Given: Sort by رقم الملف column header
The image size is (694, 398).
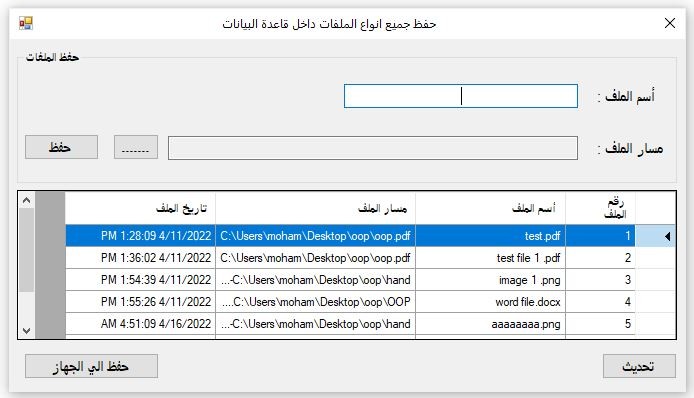Looking at the screenshot, I should click(x=601, y=208).
